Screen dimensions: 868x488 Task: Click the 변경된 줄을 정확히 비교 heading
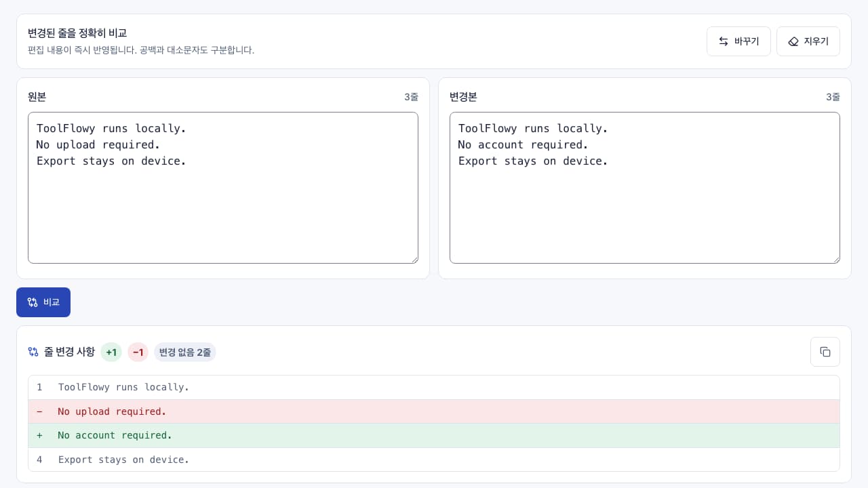[77, 33]
